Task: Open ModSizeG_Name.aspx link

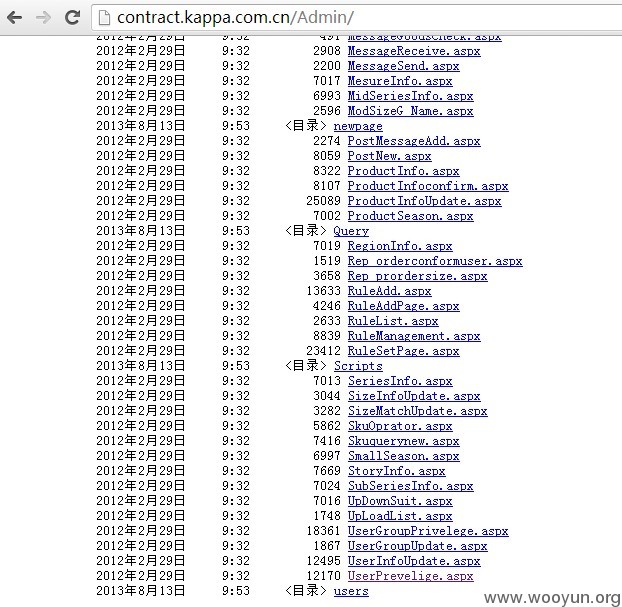Action: point(411,111)
